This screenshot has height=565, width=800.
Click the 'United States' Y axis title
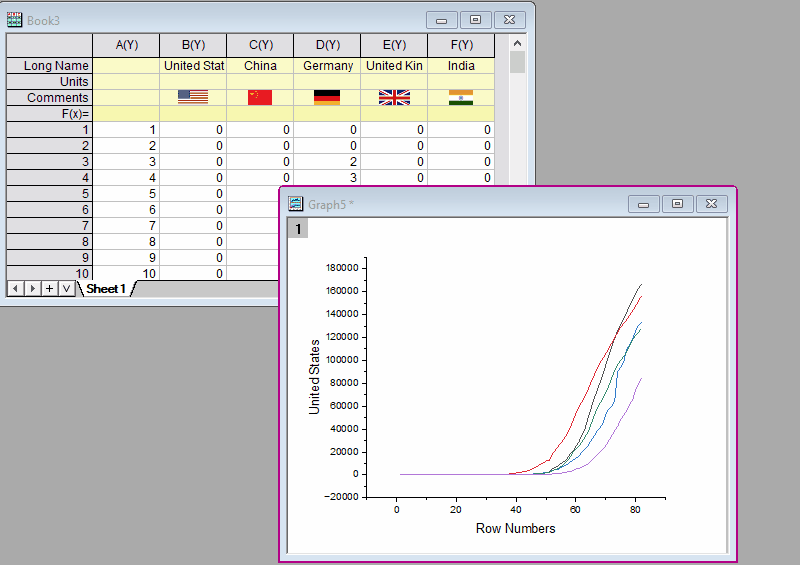315,376
